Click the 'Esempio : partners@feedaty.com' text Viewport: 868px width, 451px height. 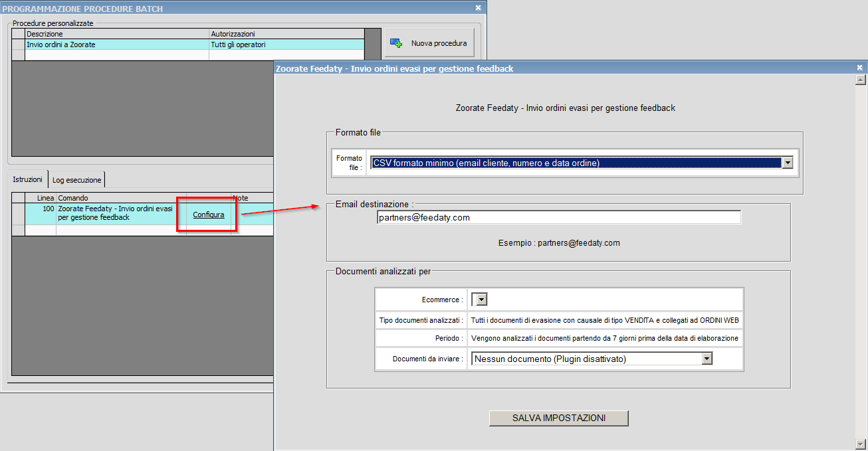tap(558, 243)
